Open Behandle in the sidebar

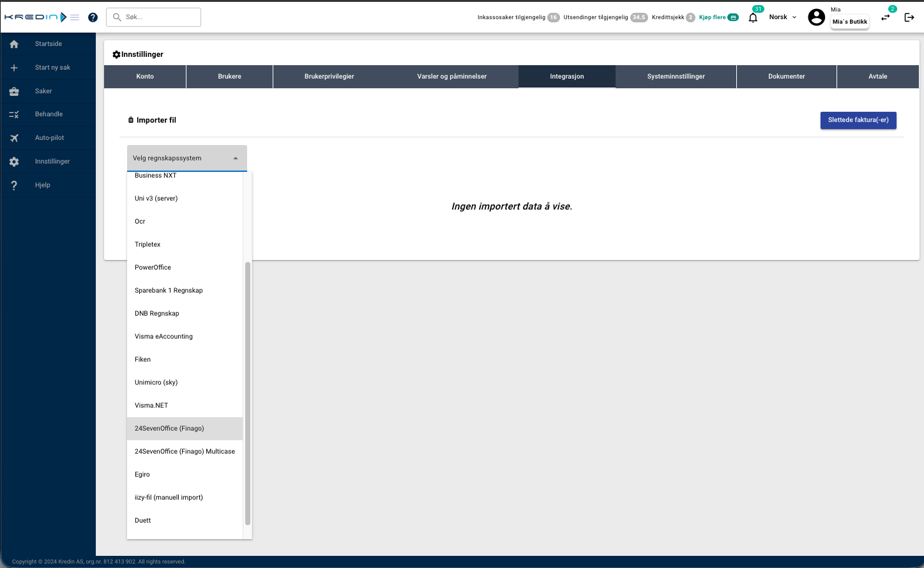(x=49, y=114)
